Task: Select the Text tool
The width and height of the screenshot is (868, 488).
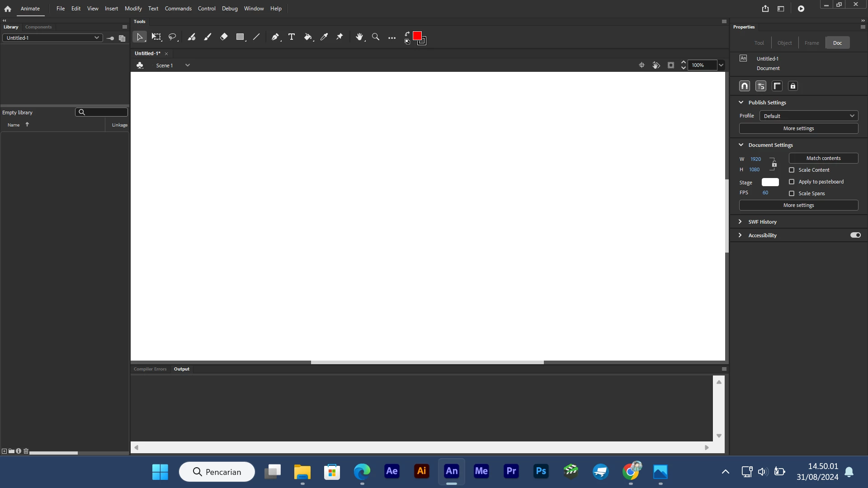Action: 292,37
